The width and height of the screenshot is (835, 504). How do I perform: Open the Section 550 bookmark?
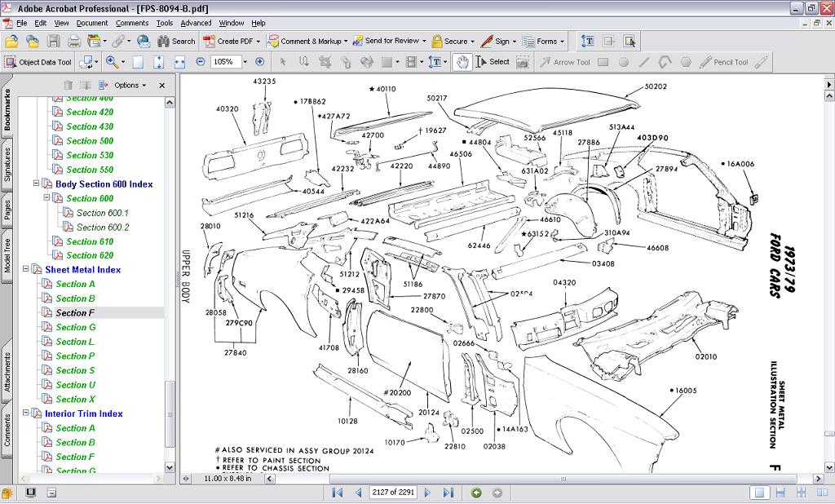[90, 170]
